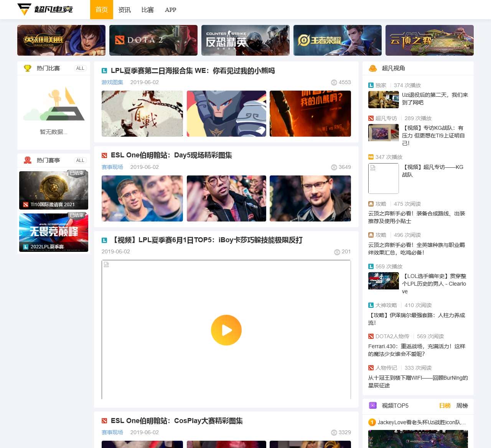Image resolution: width=491 pixels, height=448 pixels.
Task: Click the 超凡电竞 site logo
Action: (x=45, y=9)
